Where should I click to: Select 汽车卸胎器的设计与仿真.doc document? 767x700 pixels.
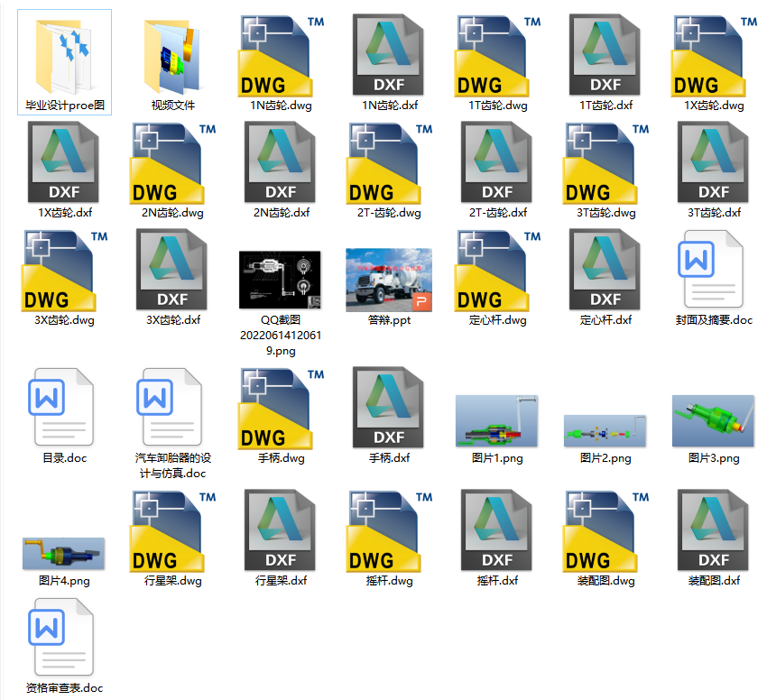(171, 408)
